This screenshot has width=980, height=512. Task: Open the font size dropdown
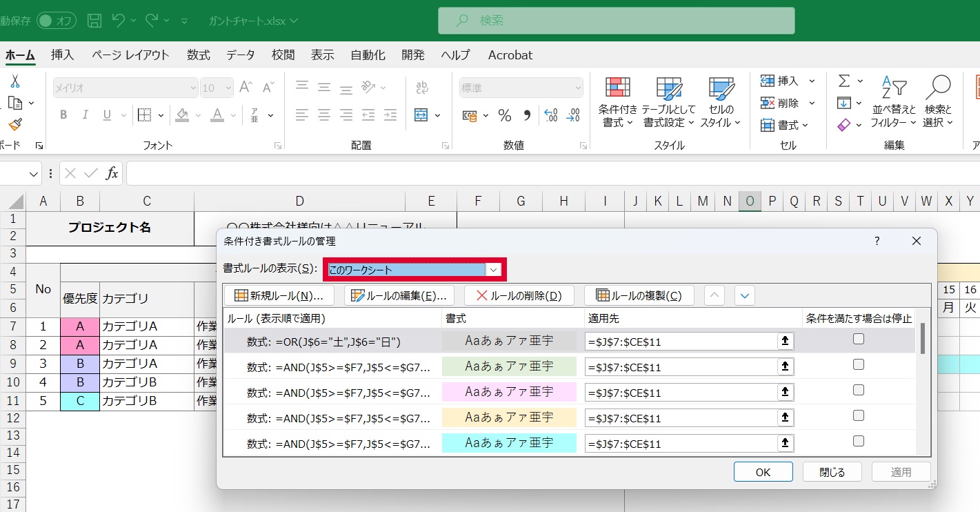(x=228, y=88)
